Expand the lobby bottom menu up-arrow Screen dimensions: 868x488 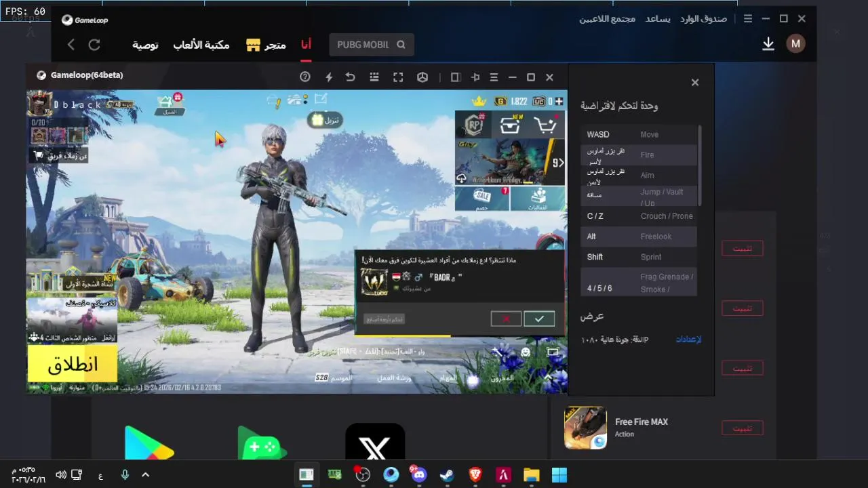(x=547, y=377)
